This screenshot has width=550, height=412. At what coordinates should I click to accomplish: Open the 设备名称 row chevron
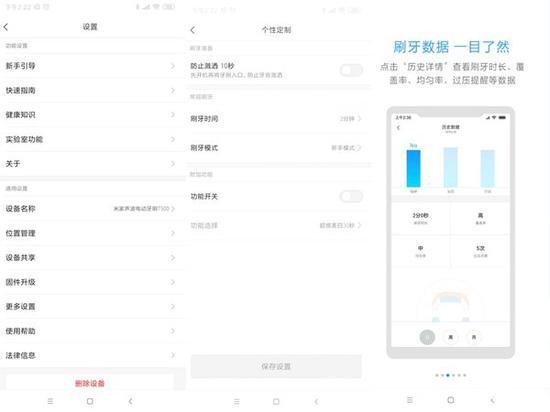click(173, 209)
